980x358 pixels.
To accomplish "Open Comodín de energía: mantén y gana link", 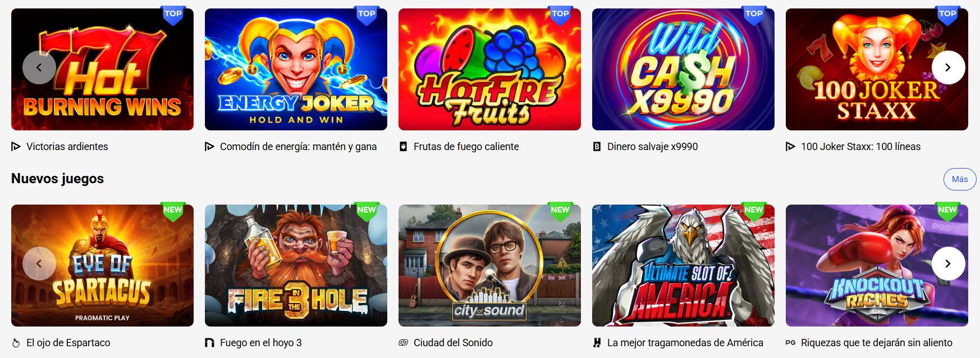I will 298,147.
